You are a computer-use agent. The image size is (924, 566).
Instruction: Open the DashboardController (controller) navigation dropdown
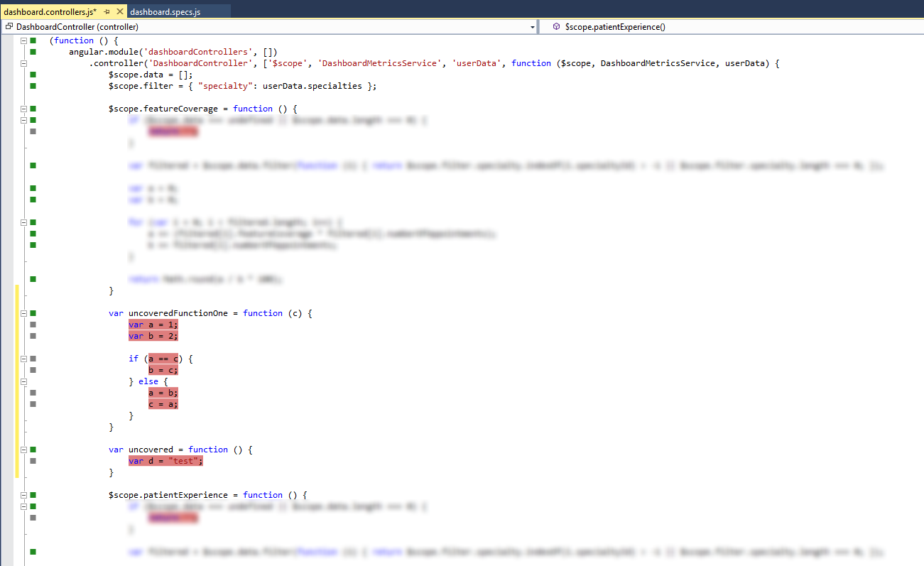pos(533,27)
